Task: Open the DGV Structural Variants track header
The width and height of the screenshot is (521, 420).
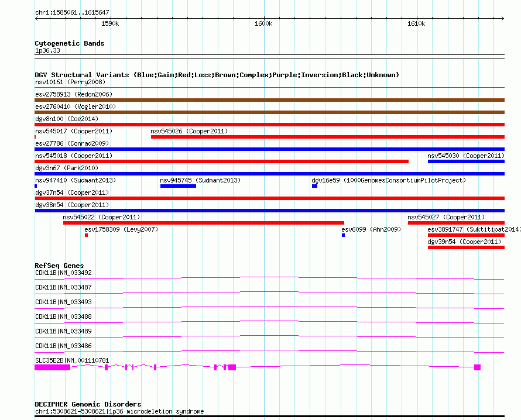Action: pyautogui.click(x=217, y=75)
